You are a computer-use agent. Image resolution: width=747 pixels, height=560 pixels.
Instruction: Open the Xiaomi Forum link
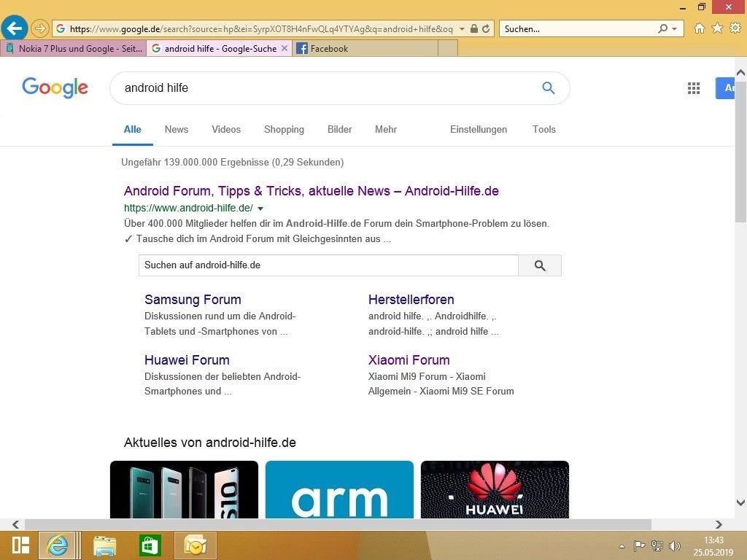click(409, 360)
